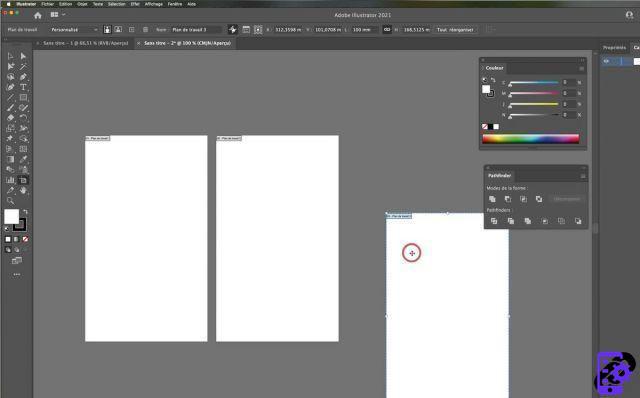Switch to Color fill mode in toolbar
Viewport: 640px width, 398px height.
(x=8, y=239)
